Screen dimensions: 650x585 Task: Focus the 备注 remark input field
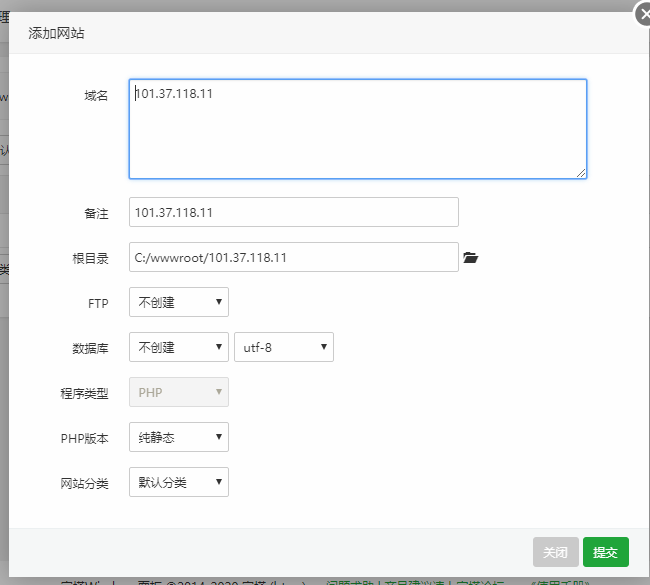coord(293,212)
